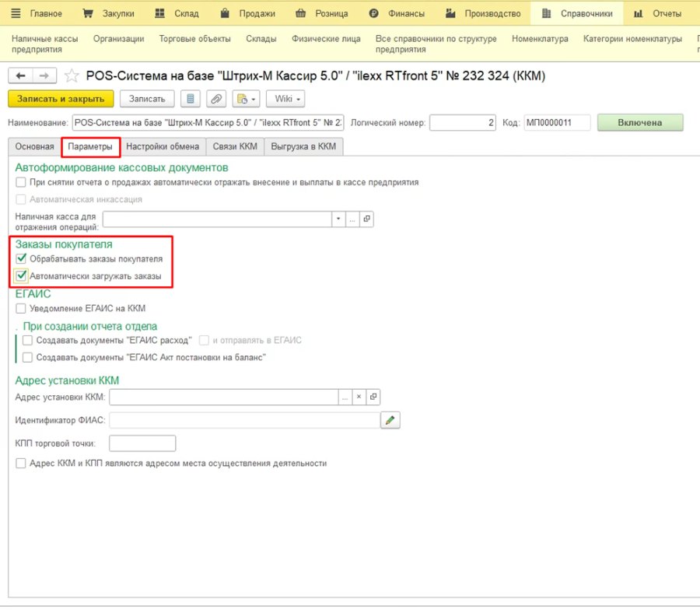700x613 pixels.
Task: Open the Склад section
Action: pyautogui.click(x=177, y=13)
